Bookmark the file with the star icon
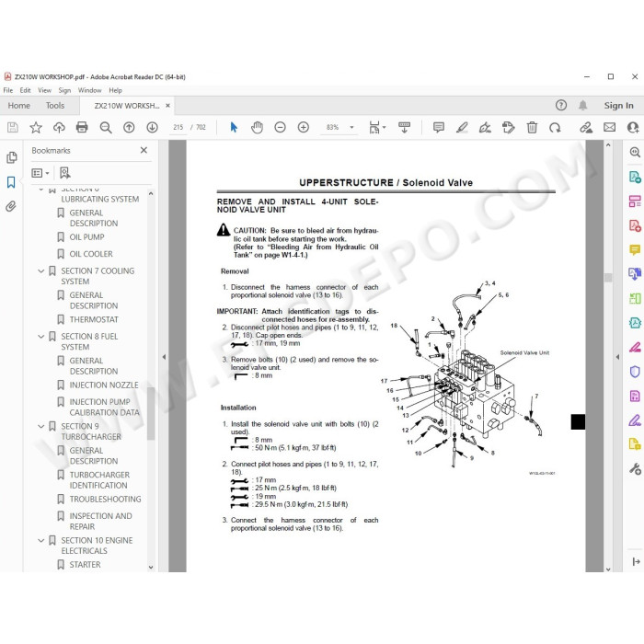Image resolution: width=644 pixels, height=644 pixels. tap(36, 127)
